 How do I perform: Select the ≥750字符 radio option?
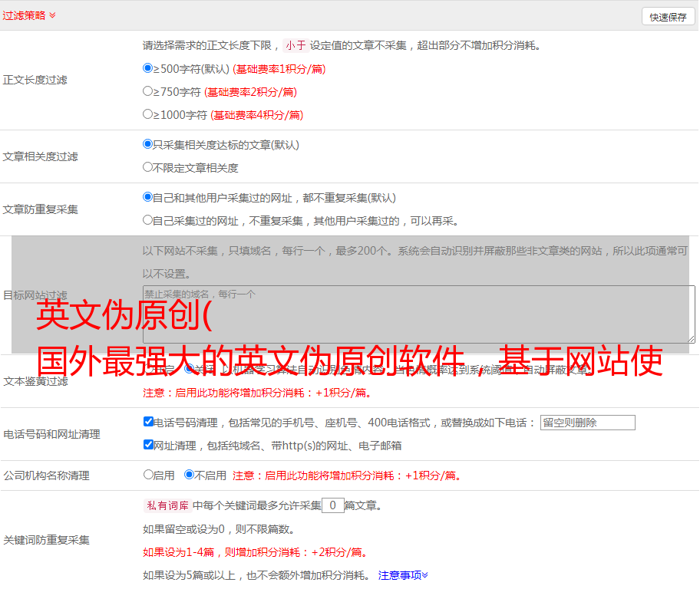(x=147, y=91)
